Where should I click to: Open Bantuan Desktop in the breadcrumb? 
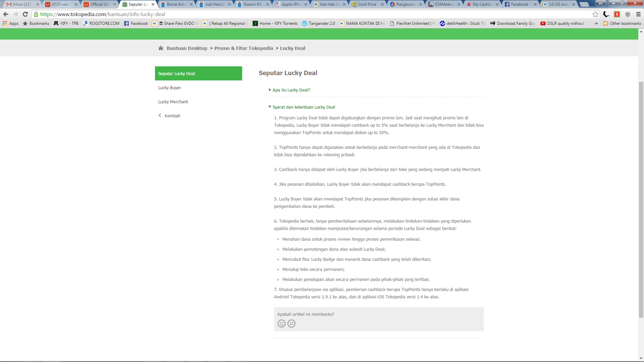point(187,48)
